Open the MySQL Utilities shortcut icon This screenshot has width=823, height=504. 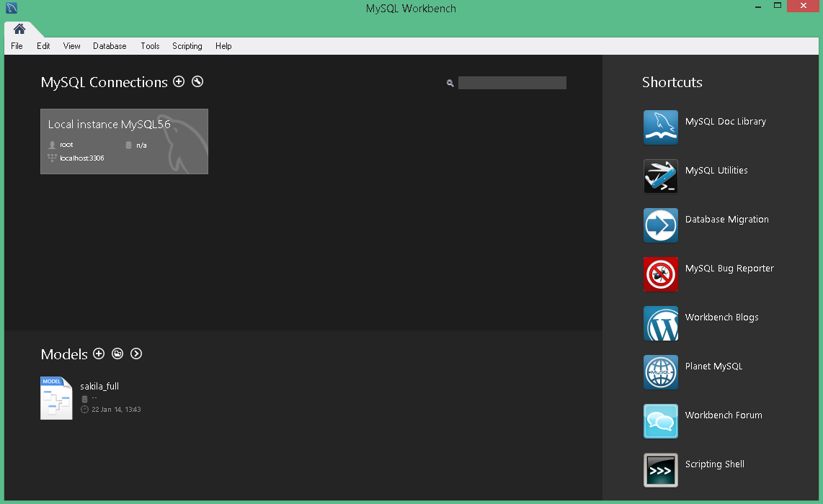coord(660,176)
